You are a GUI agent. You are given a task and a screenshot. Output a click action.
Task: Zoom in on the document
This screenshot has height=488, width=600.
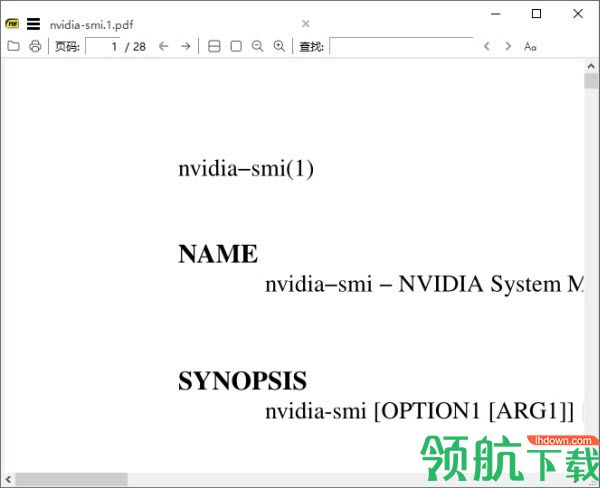click(279, 46)
